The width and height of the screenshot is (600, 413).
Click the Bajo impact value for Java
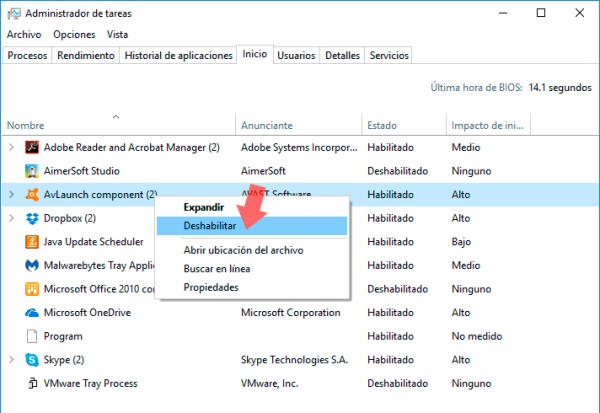tap(461, 242)
